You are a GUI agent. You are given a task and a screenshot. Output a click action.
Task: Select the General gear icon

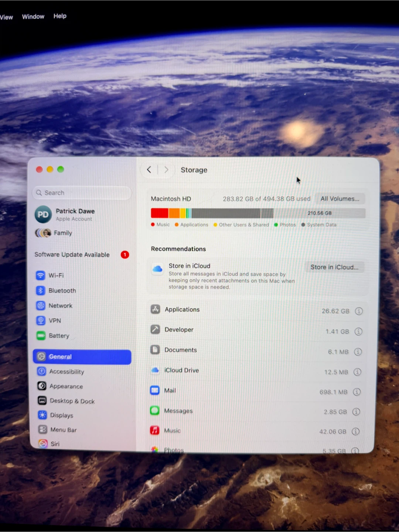pyautogui.click(x=41, y=357)
